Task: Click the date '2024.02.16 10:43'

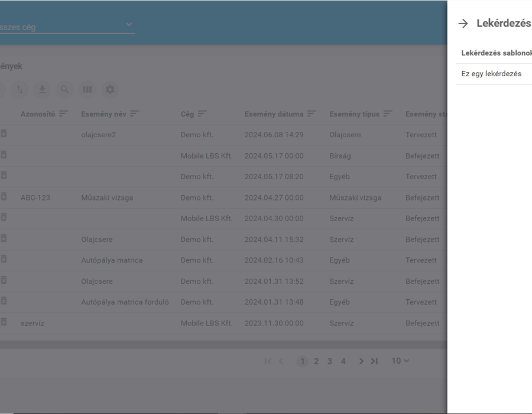Action: coord(274,260)
